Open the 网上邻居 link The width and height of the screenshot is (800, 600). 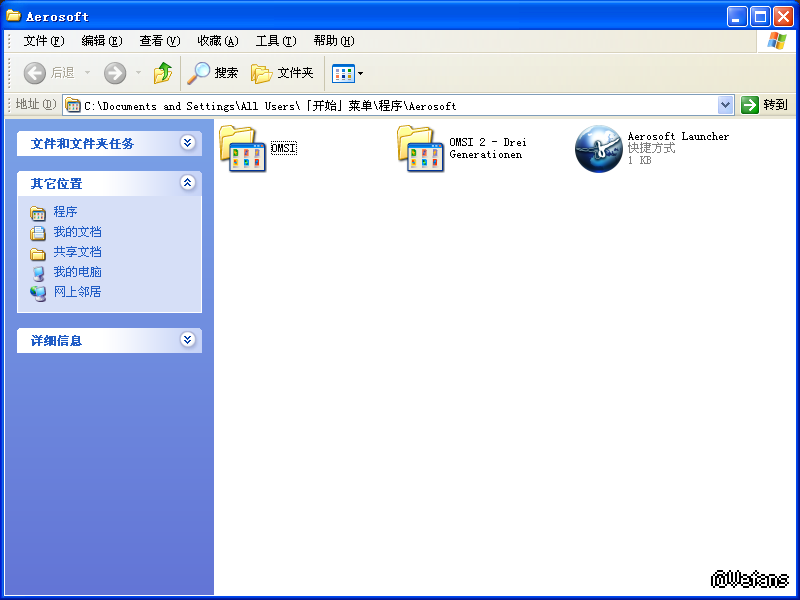(x=77, y=291)
